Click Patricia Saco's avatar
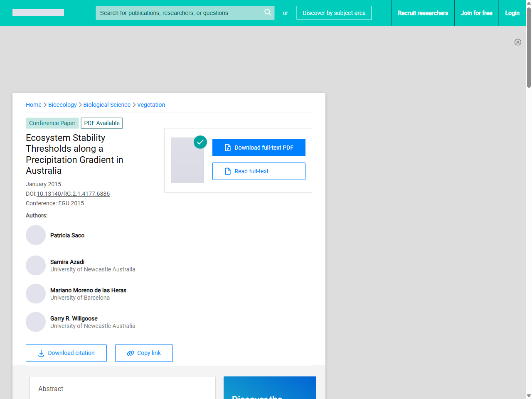This screenshot has height=399, width=532. (x=36, y=235)
